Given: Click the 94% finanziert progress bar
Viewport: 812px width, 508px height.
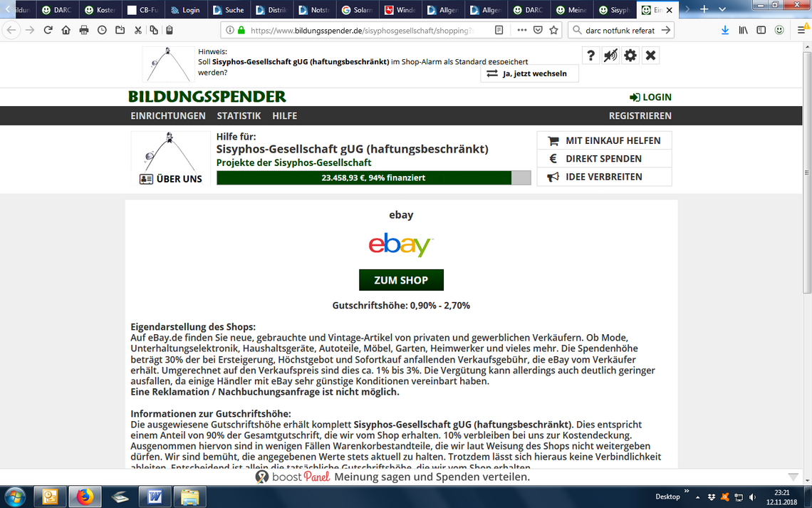Looking at the screenshot, I should (373, 177).
